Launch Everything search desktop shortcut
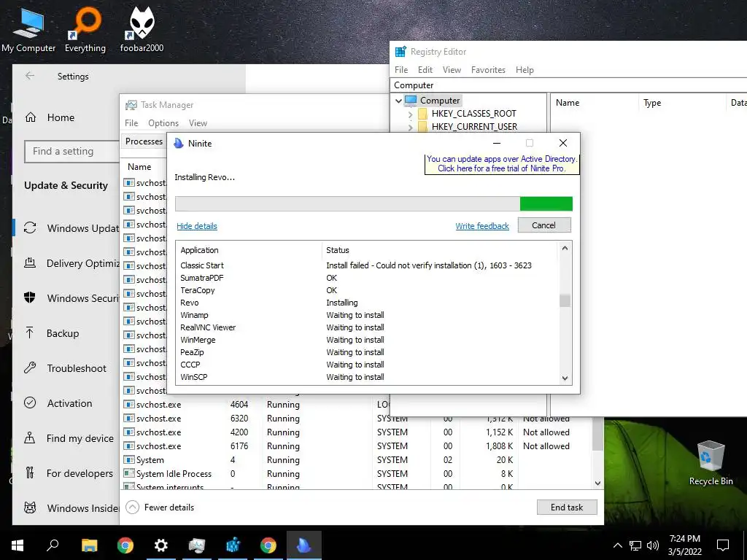Image resolution: width=747 pixels, height=560 pixels. click(x=85, y=29)
